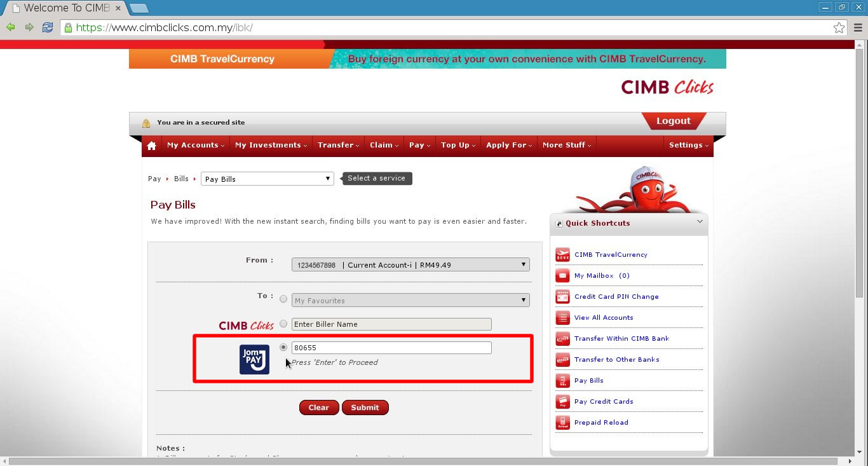Bookmark page with the star icon
Image resolution: width=868 pixels, height=466 pixels.
pos(839,27)
